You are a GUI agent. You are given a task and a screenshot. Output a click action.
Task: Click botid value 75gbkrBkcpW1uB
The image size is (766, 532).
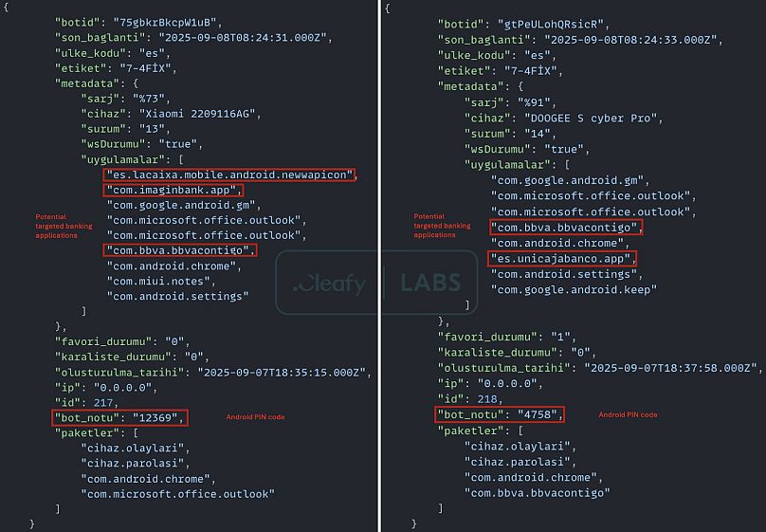click(165, 23)
